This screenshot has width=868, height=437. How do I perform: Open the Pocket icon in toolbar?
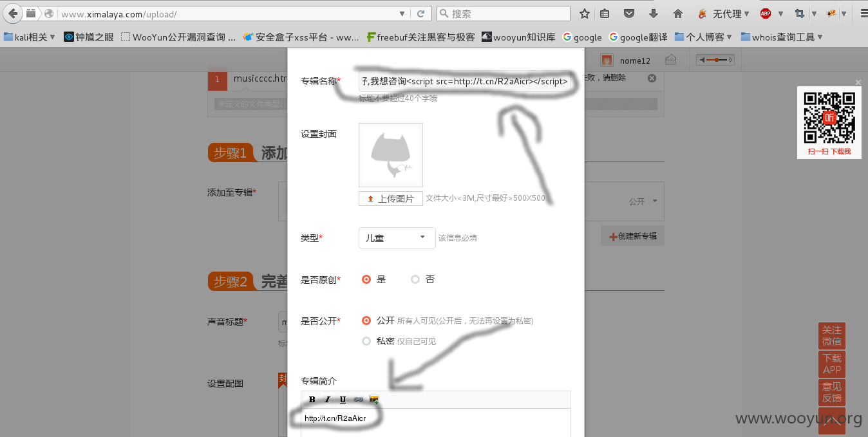(x=629, y=14)
